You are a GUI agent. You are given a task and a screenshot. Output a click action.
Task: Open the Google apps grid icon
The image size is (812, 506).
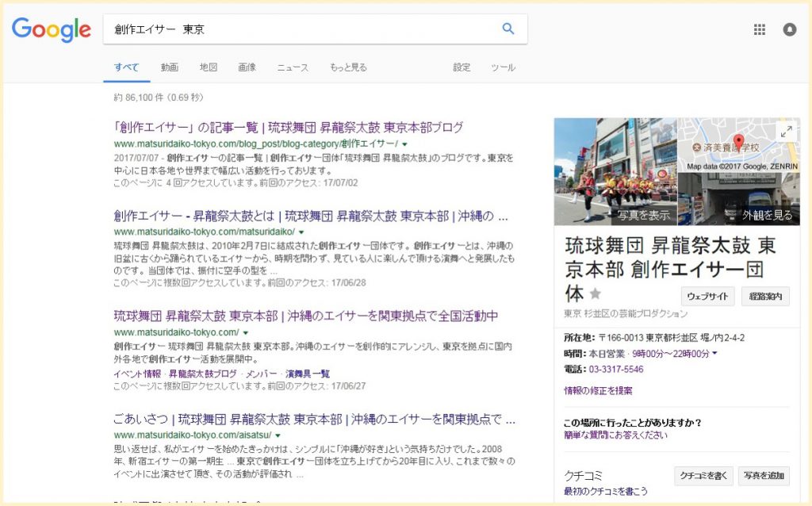coord(759,29)
